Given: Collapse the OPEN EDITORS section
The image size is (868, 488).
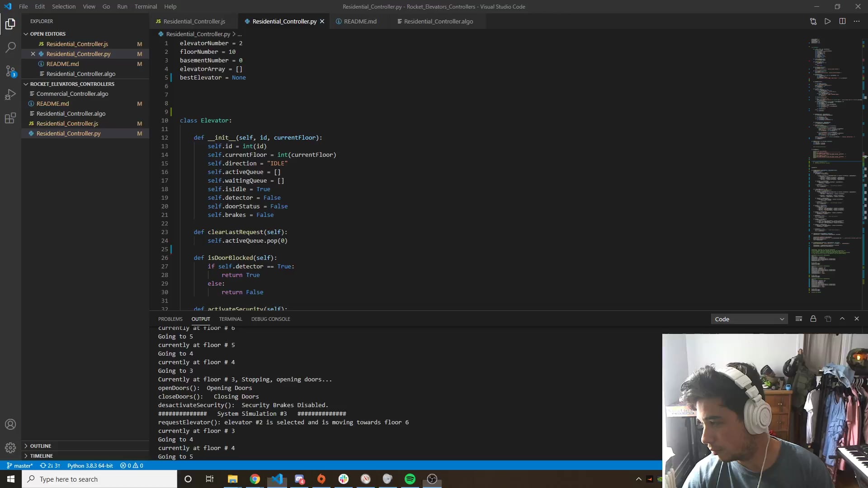Looking at the screenshot, I should pyautogui.click(x=47, y=34).
